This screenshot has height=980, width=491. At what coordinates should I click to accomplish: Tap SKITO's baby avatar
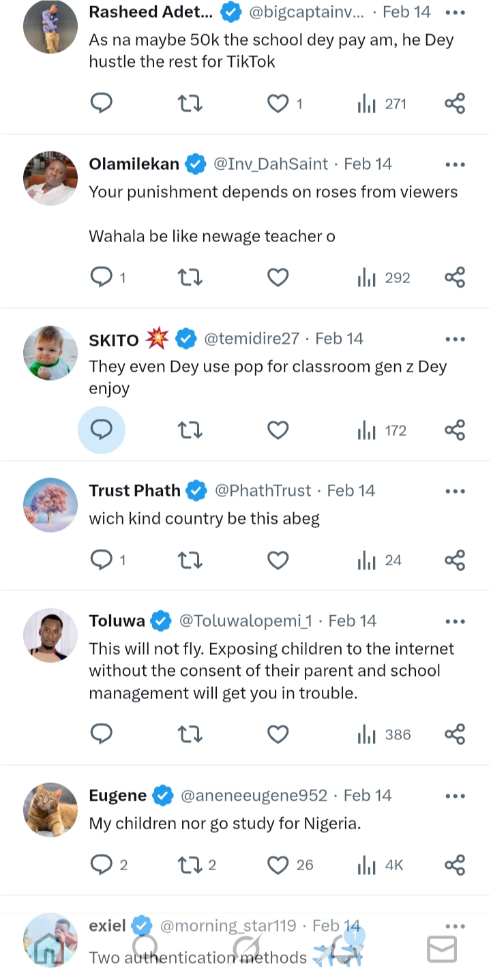pyautogui.click(x=50, y=353)
